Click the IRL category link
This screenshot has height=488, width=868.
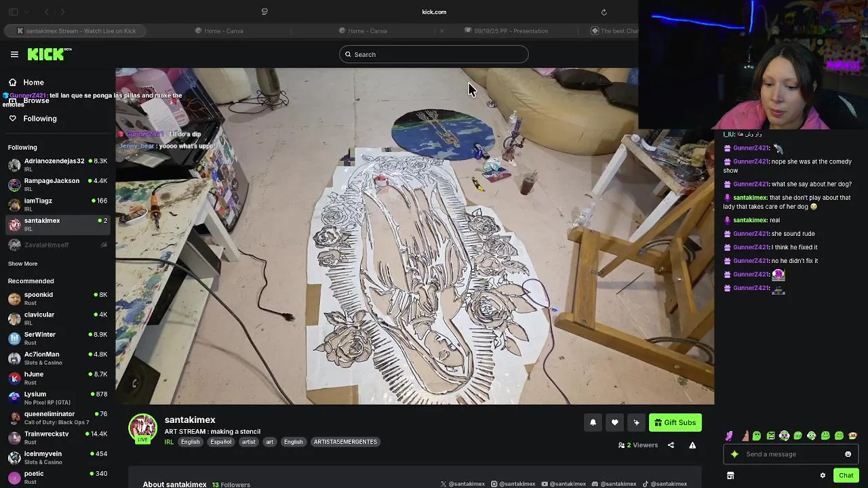click(x=169, y=442)
